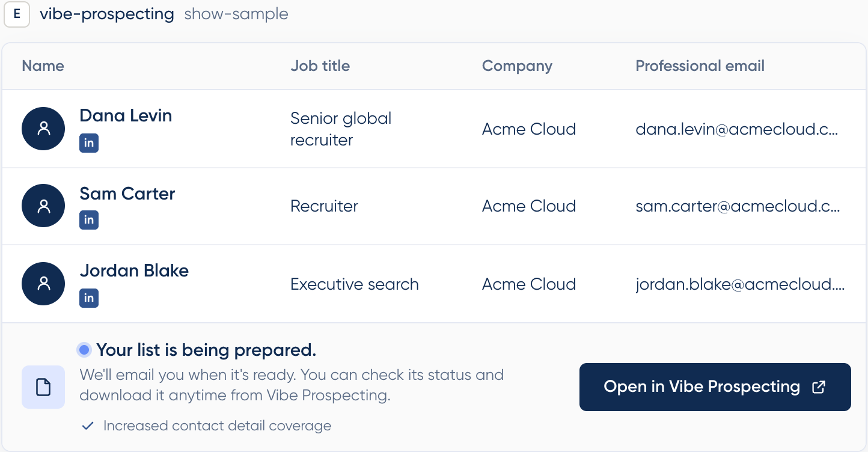Open in Vibe Prospecting button
Screen dimensions: 868x452
715,387
